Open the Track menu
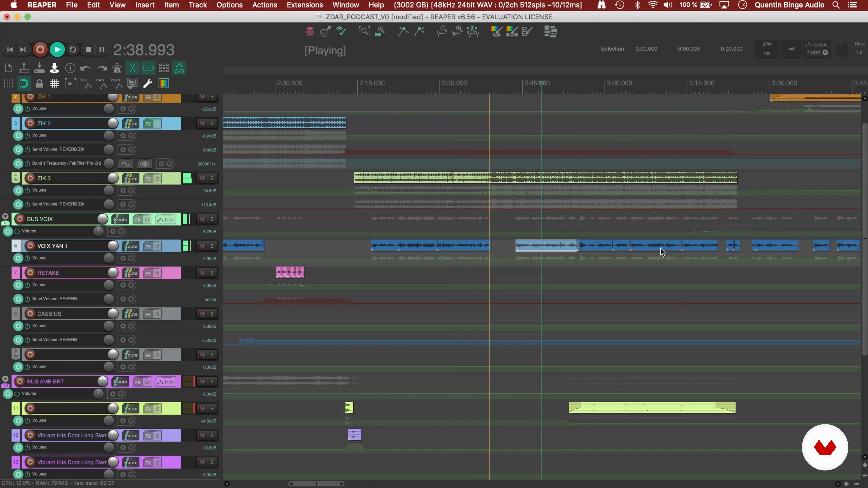 [x=198, y=5]
